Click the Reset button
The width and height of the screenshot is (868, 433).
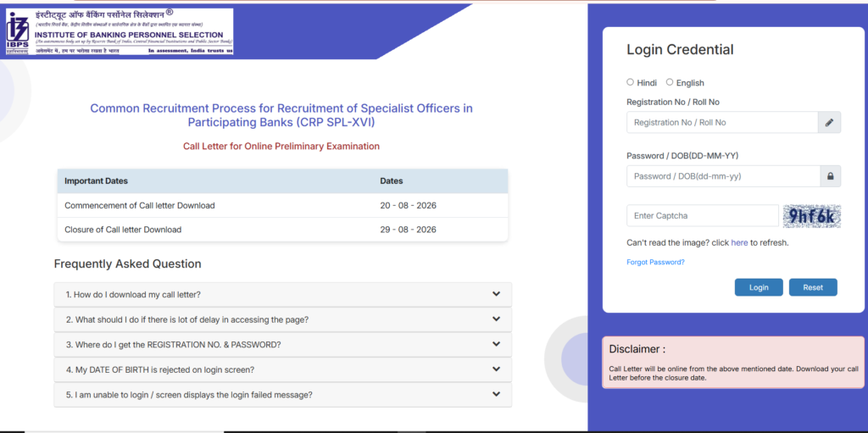click(x=813, y=287)
